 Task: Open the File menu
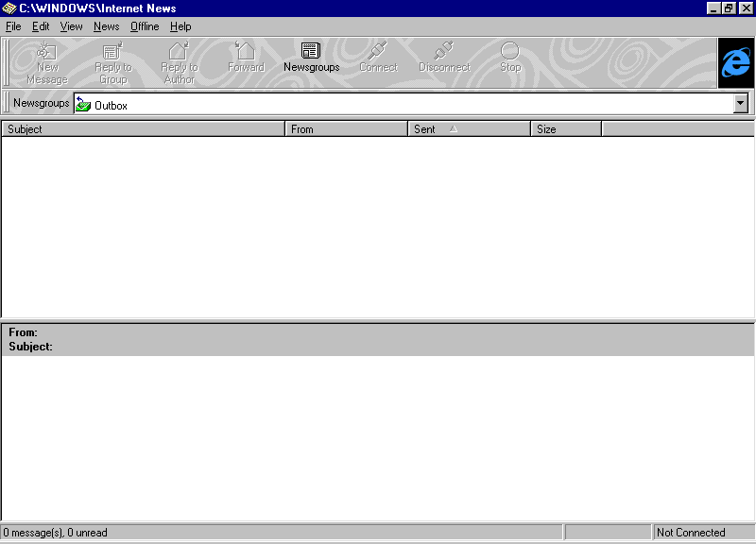tap(13, 26)
